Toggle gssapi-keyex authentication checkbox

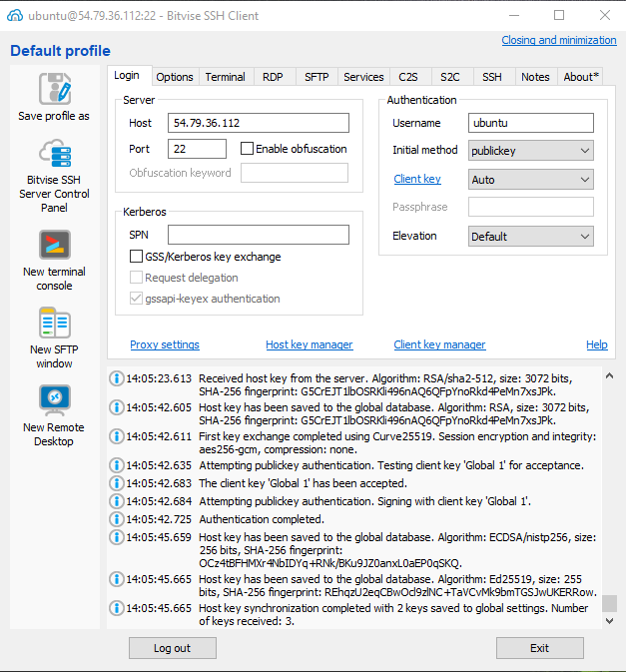click(136, 299)
